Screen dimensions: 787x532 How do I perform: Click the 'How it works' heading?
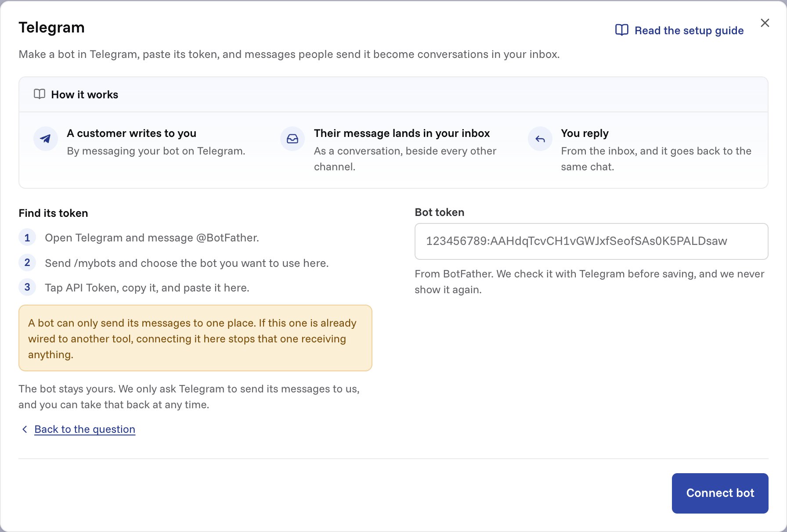(85, 95)
